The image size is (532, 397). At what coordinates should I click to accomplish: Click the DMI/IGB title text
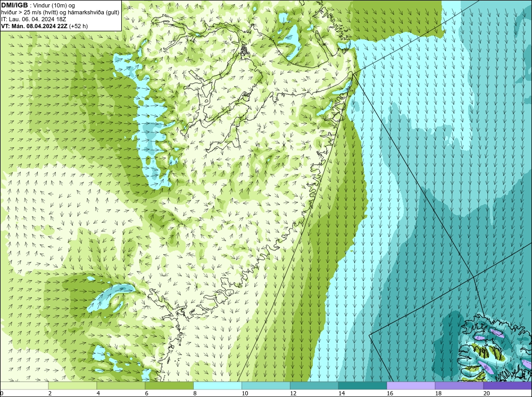click(x=14, y=5)
